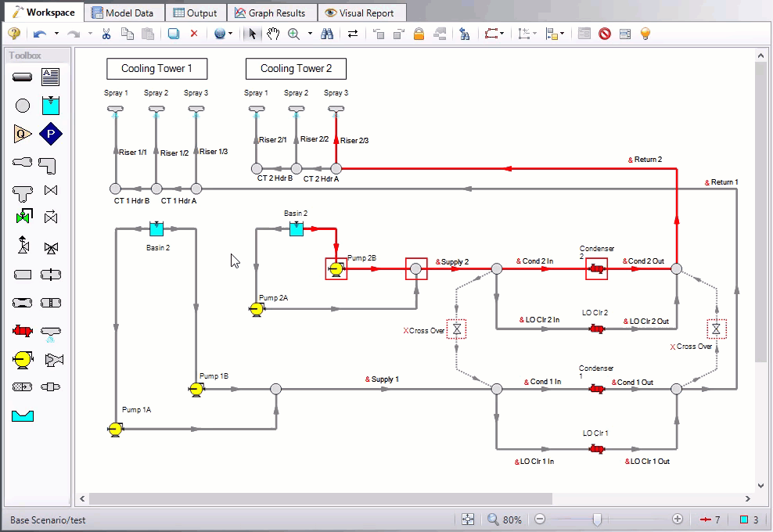The image size is (773, 532).
Task: Pick the green Control Valve toolbox icon
Action: click(x=23, y=216)
